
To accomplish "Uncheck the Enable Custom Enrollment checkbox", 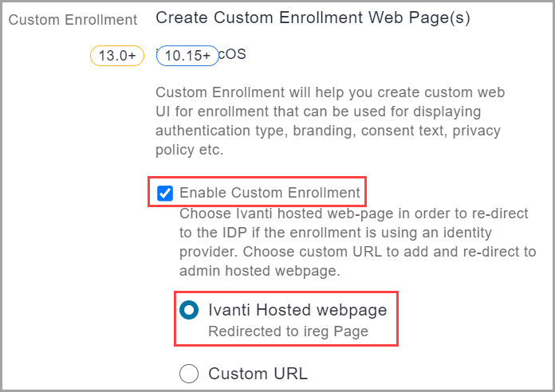I will click(165, 193).
